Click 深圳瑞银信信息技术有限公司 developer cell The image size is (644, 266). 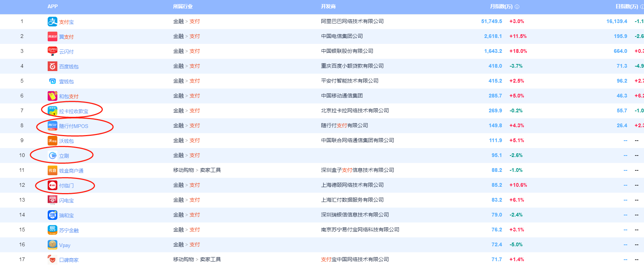pyautogui.click(x=355, y=215)
